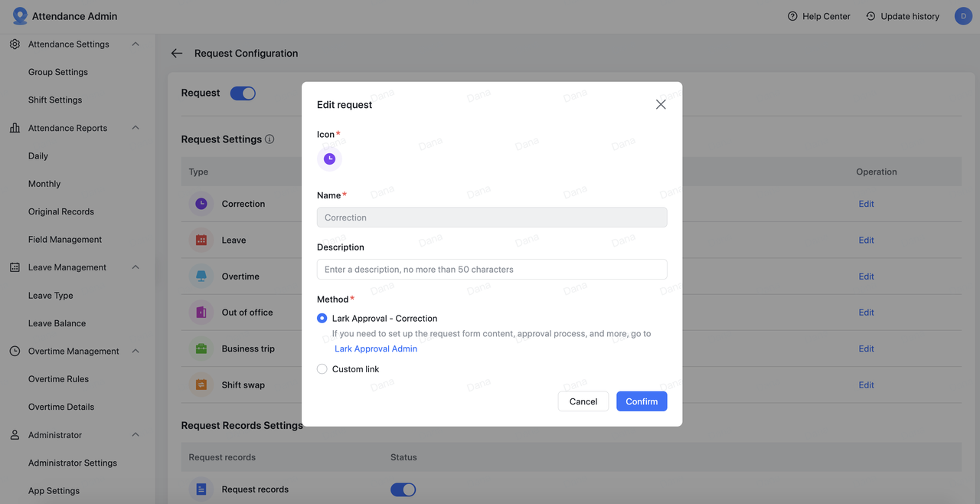Collapse the Leave Management section
Screen dimensions: 980x504
point(136,267)
